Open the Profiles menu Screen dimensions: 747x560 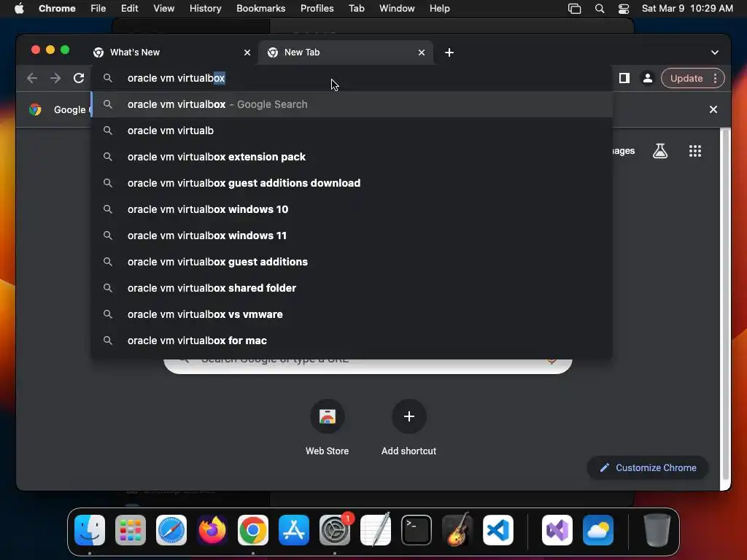pyautogui.click(x=317, y=9)
